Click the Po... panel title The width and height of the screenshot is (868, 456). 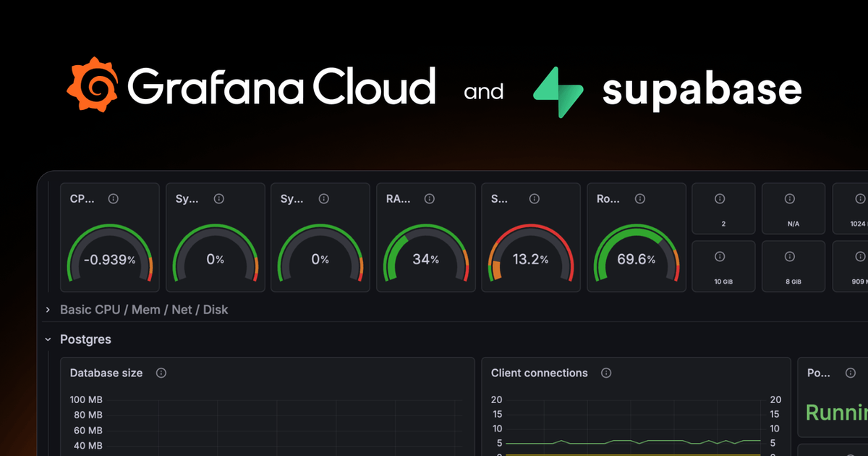coord(820,373)
